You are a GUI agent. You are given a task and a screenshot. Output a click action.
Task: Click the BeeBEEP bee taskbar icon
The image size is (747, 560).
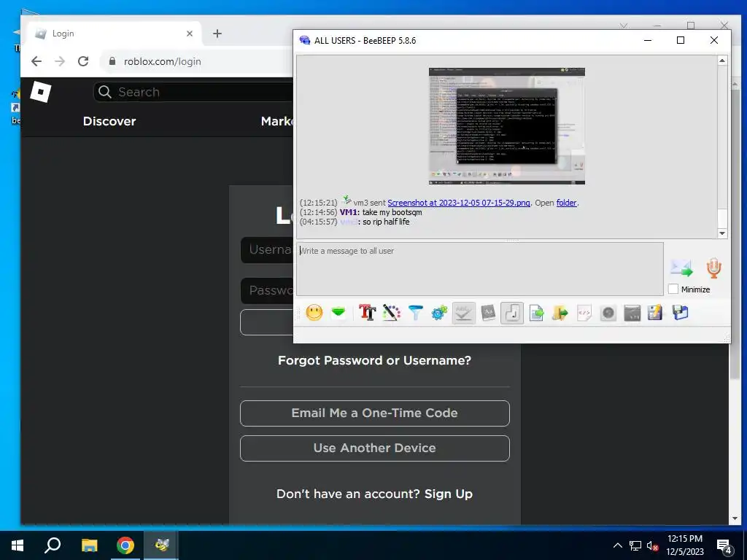162,545
